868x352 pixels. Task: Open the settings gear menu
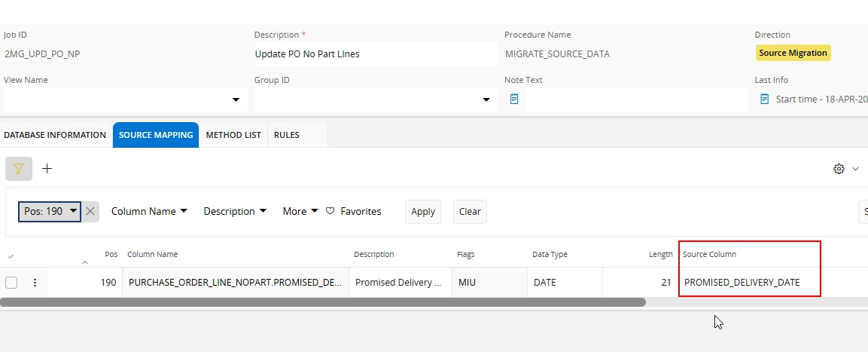pos(839,169)
